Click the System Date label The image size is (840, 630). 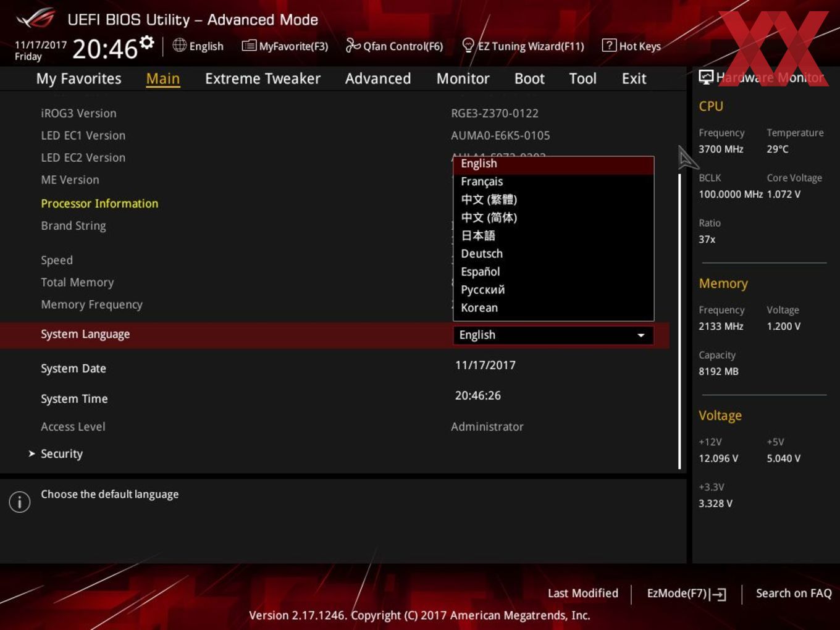click(73, 369)
